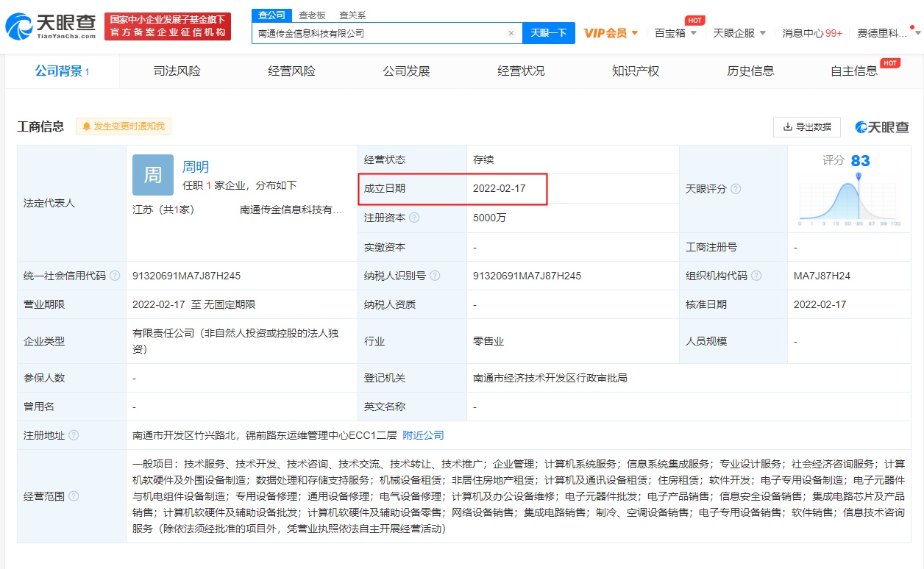Click the help icon next to 纳税人识别号
Viewport: 924px width, 569px height.
435,276
